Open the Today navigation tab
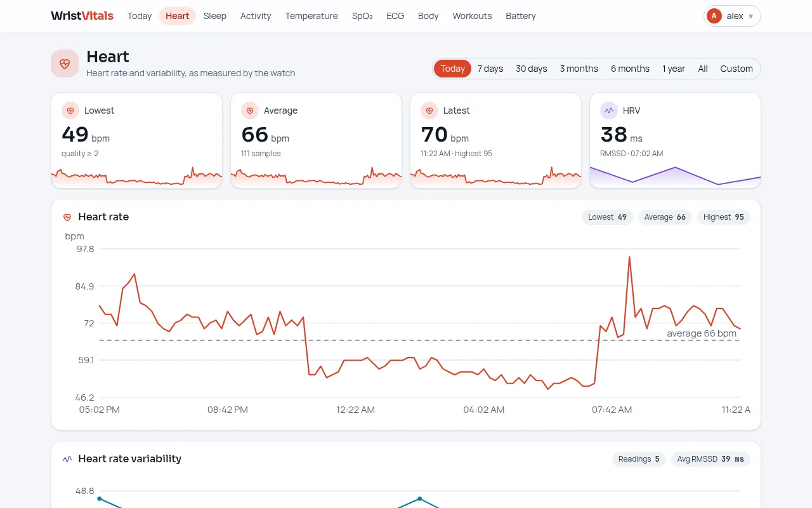 (x=140, y=16)
